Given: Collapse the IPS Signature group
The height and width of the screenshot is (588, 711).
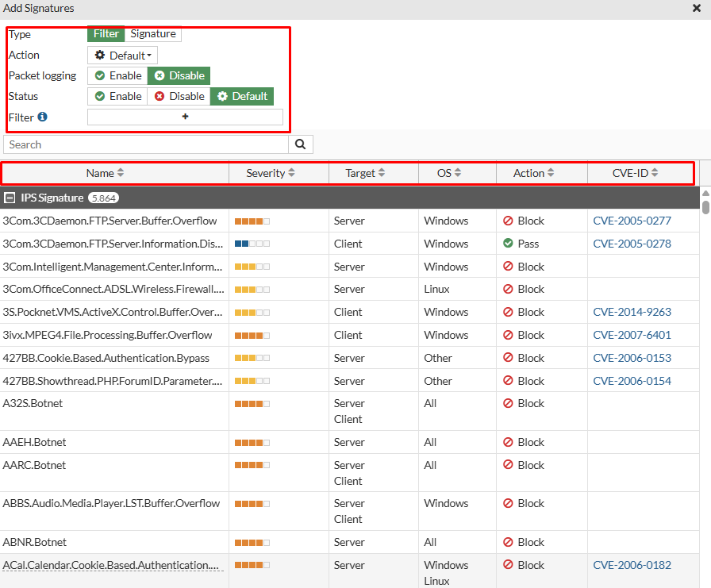Looking at the screenshot, I should [10, 198].
